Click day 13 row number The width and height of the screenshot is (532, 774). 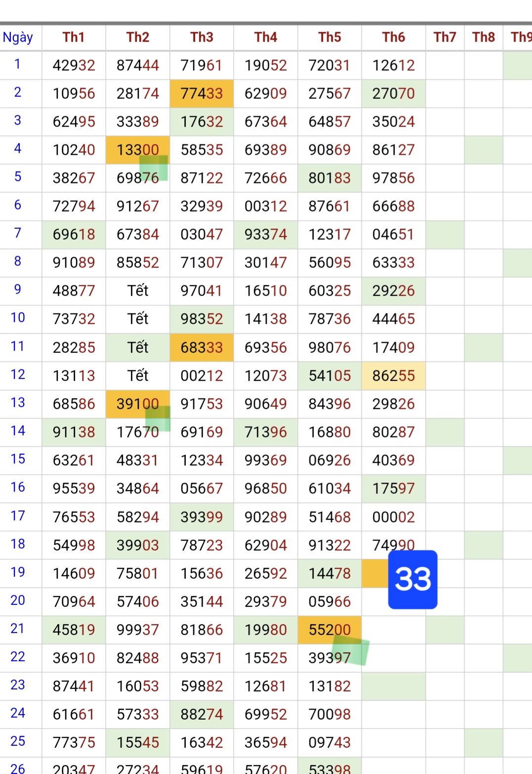tap(18, 403)
